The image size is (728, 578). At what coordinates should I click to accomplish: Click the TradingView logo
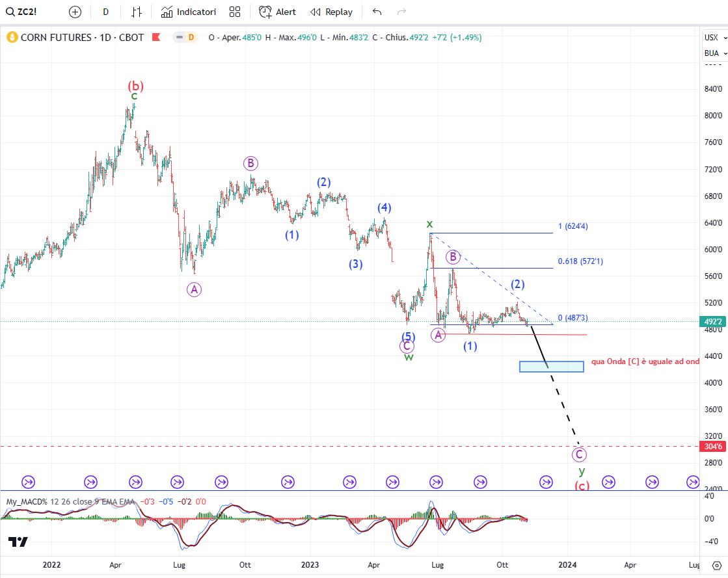18,542
